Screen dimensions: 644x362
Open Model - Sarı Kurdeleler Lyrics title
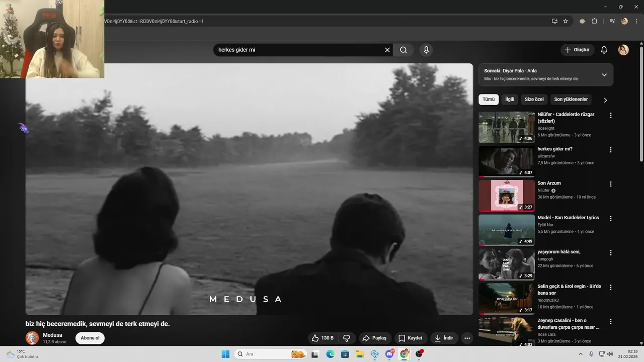pyautogui.click(x=568, y=218)
